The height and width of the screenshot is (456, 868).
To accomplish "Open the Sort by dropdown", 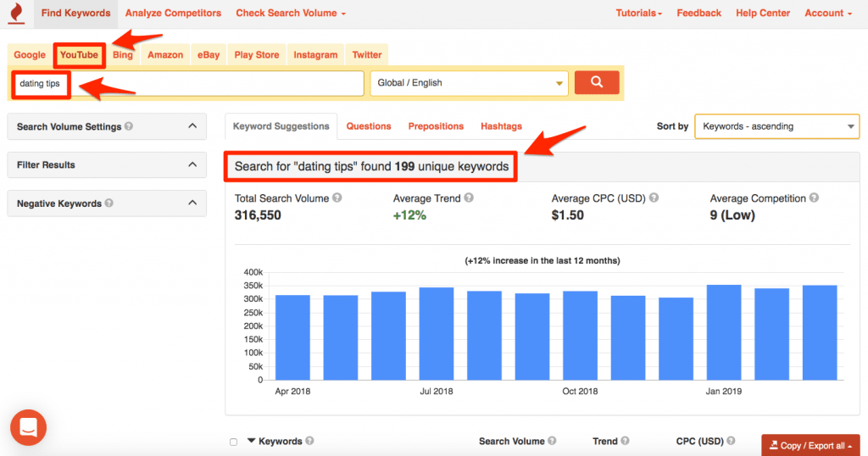I will [x=776, y=126].
